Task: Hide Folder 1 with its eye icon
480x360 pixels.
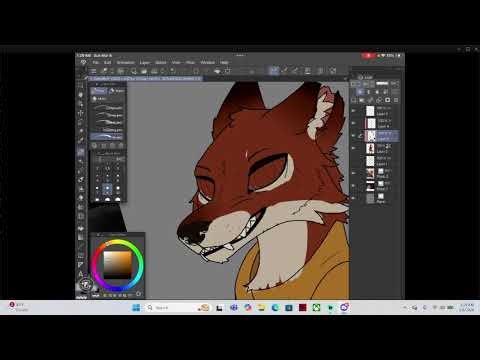Action: (x=354, y=186)
